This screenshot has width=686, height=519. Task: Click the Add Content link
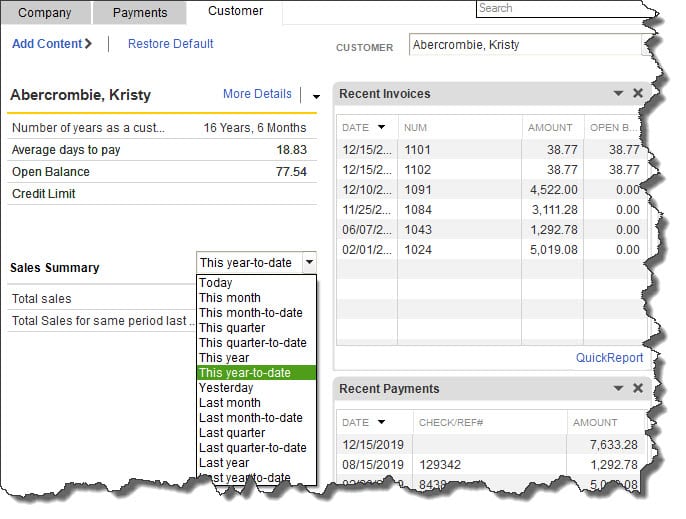(51, 44)
